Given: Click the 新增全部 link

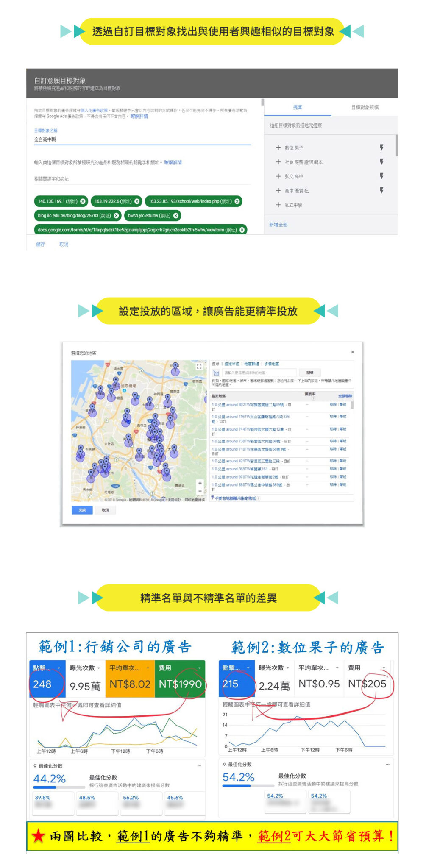Looking at the screenshot, I should click(278, 225).
